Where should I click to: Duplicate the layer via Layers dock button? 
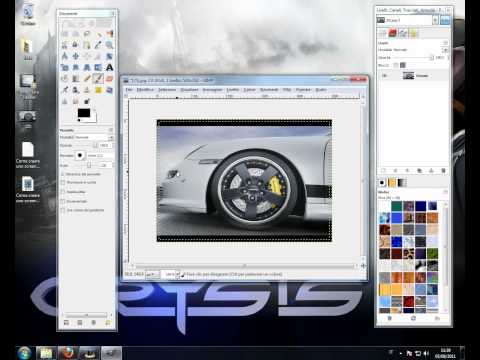coord(419,170)
